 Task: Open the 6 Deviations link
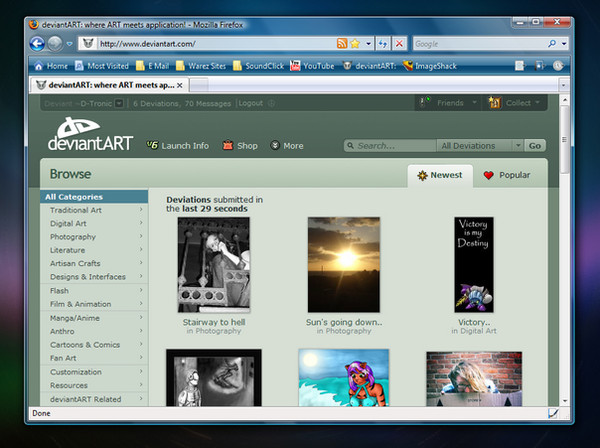tap(155, 103)
